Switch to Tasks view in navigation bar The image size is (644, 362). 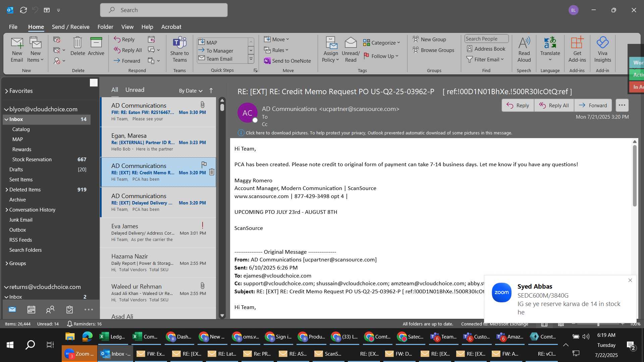click(x=69, y=309)
